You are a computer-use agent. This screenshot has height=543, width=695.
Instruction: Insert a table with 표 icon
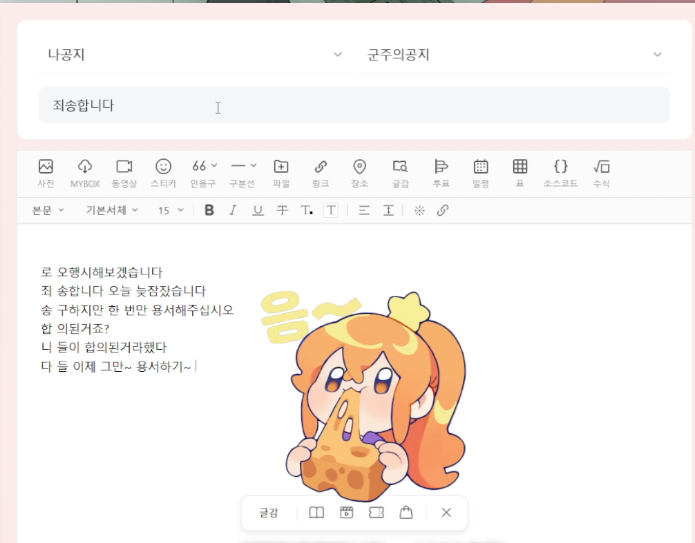tap(520, 172)
